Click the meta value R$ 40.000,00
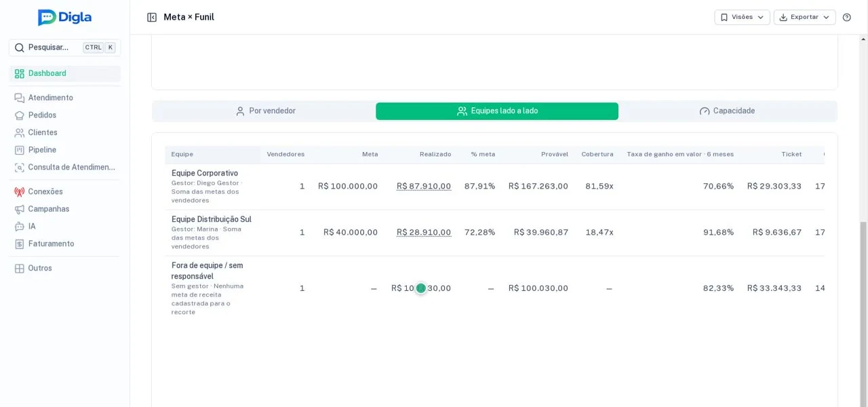This screenshot has width=868, height=407. [351, 233]
